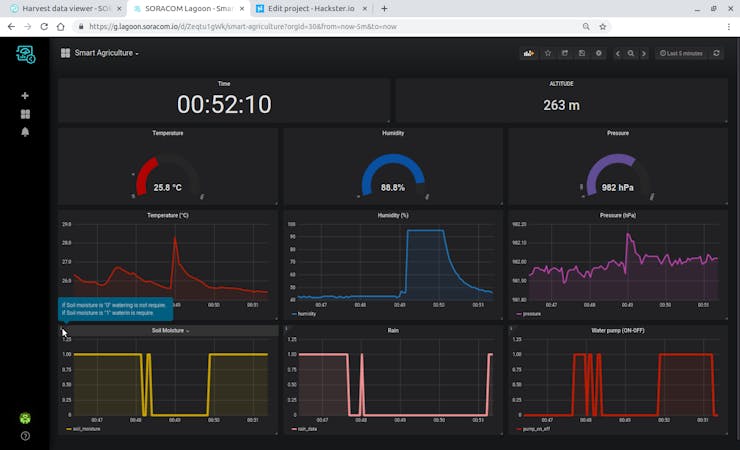
Task: Click the zoom magnifier in address bar
Action: (x=586, y=26)
